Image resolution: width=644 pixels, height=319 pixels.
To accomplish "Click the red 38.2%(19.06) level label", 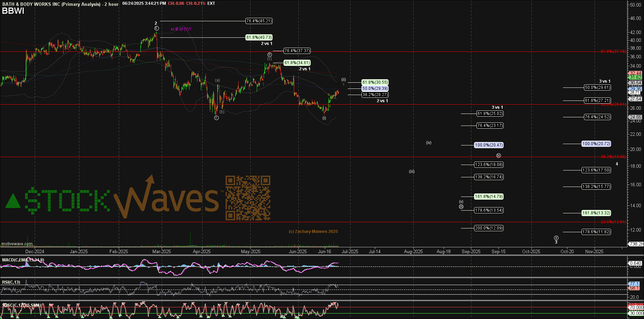I will coord(613,157).
